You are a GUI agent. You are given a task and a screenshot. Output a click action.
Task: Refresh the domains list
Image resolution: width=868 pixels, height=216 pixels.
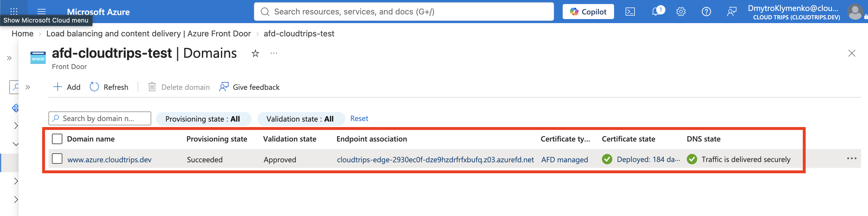(x=109, y=87)
